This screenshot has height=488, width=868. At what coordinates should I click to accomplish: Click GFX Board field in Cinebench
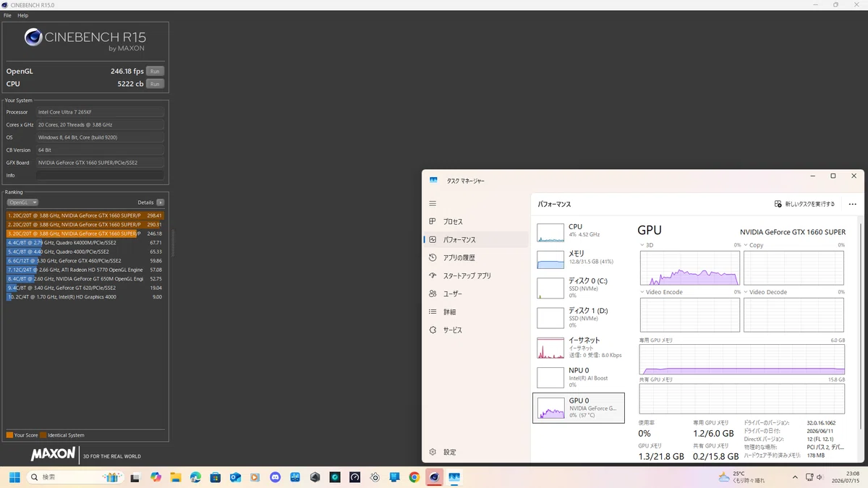point(100,163)
